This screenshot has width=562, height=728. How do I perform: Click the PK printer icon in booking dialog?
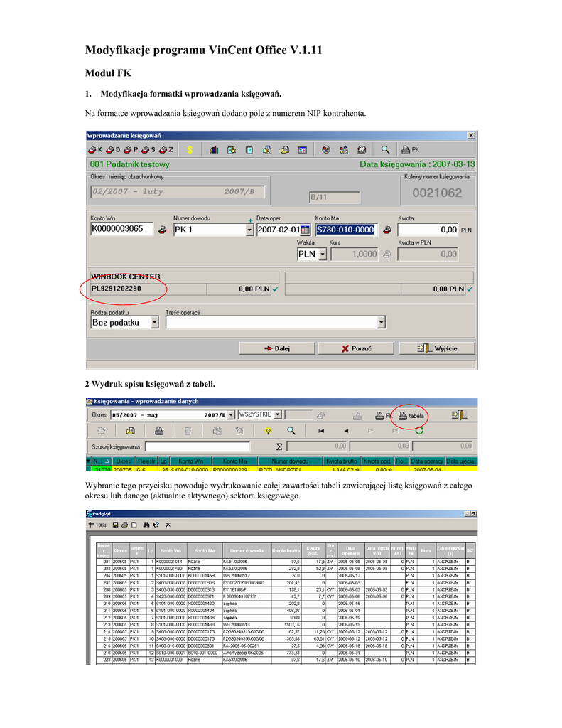pyautogui.click(x=411, y=150)
